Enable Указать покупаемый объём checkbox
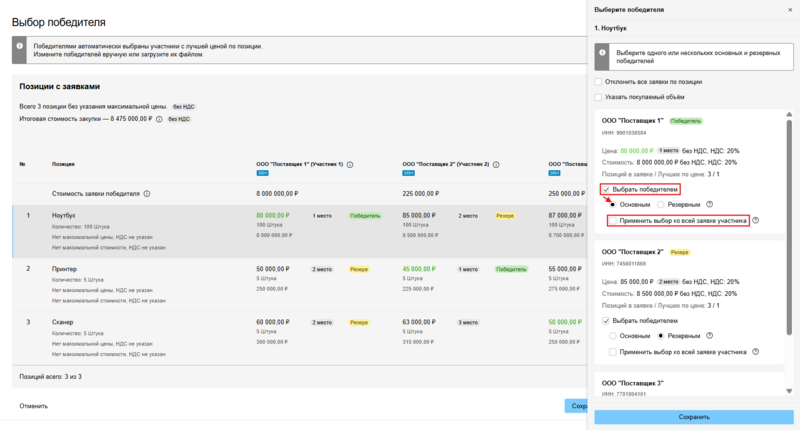This screenshot has width=800, height=430. tap(598, 97)
